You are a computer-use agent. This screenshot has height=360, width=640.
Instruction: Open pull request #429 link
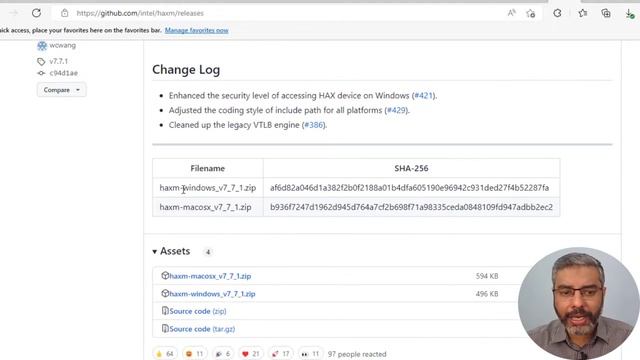point(396,110)
